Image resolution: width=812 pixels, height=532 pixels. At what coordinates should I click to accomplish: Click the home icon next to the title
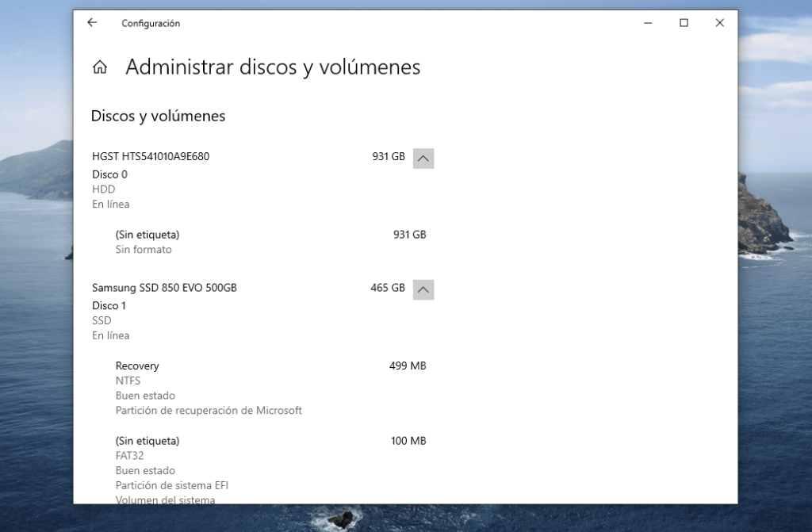point(99,67)
